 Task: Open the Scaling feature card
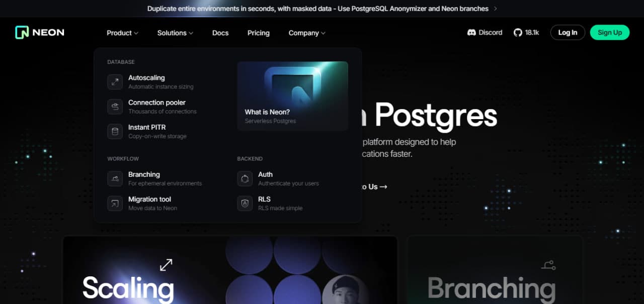[x=230, y=270]
